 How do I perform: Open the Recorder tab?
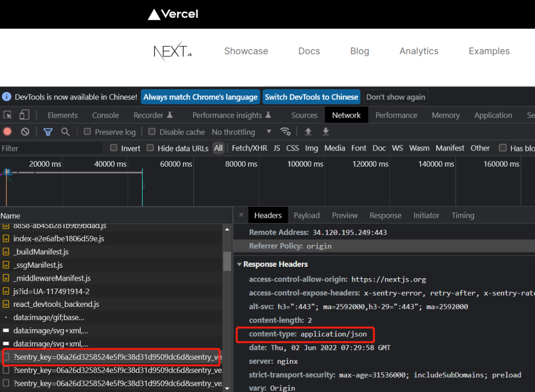(153, 115)
